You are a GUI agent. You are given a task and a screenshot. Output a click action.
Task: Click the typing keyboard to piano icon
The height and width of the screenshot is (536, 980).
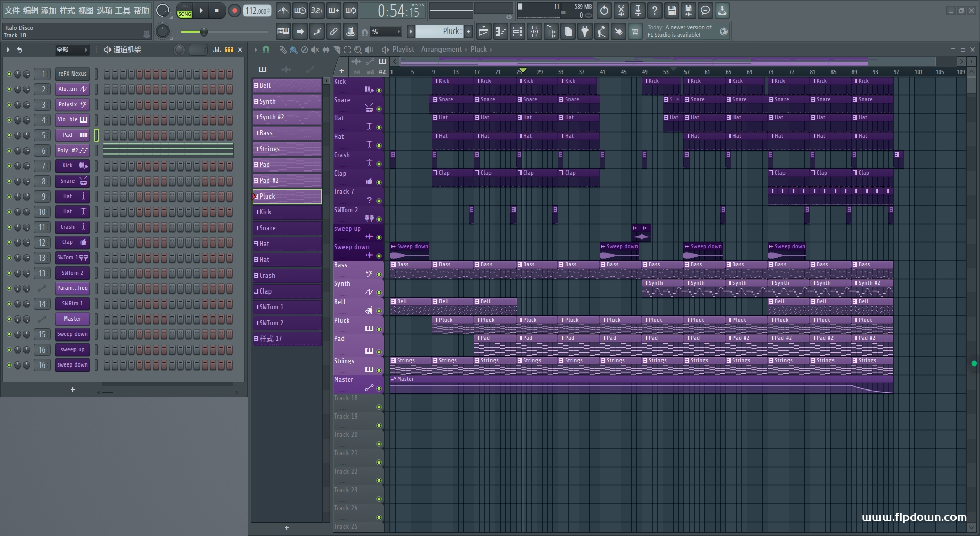283,32
